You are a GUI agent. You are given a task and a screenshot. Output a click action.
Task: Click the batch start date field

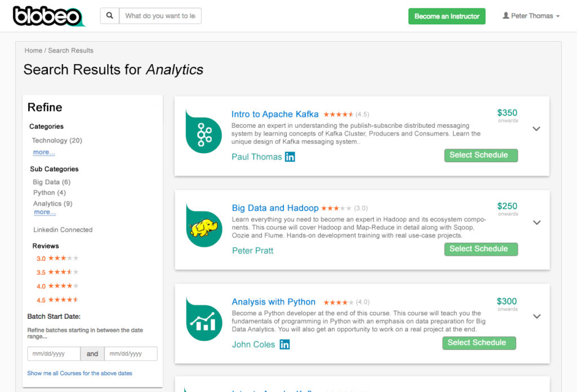pos(54,354)
